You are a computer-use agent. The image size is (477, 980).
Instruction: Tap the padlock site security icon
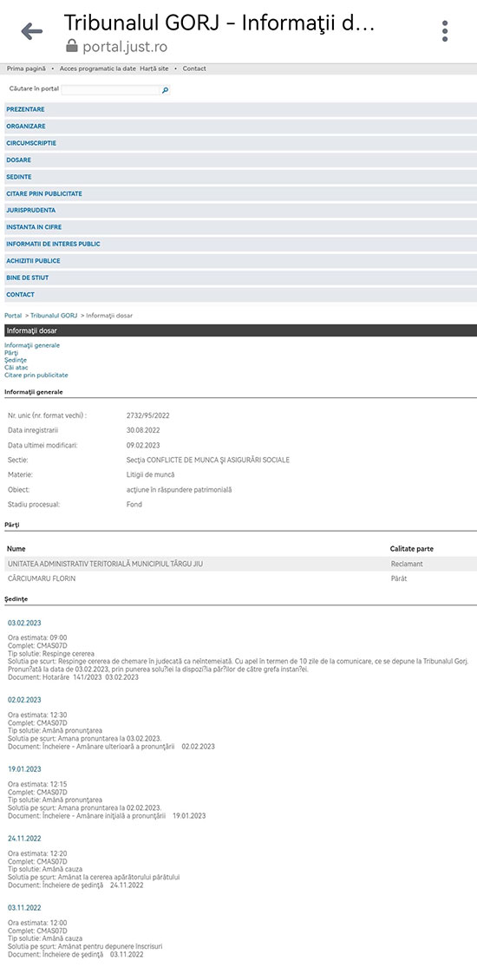tap(72, 46)
